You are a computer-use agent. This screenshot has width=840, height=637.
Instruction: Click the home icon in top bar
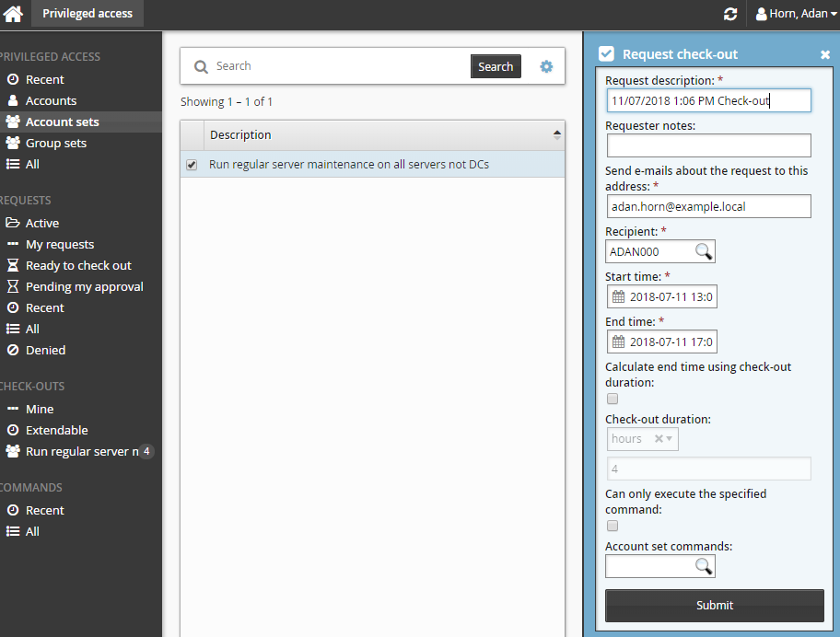coord(14,14)
